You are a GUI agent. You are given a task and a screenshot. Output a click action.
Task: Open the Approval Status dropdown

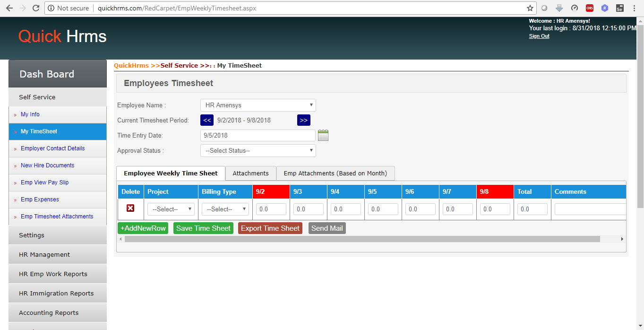pos(258,150)
